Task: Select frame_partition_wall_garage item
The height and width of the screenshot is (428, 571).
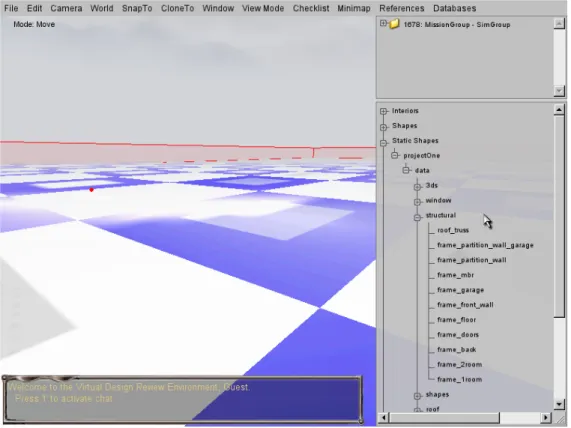Action: click(x=485, y=245)
